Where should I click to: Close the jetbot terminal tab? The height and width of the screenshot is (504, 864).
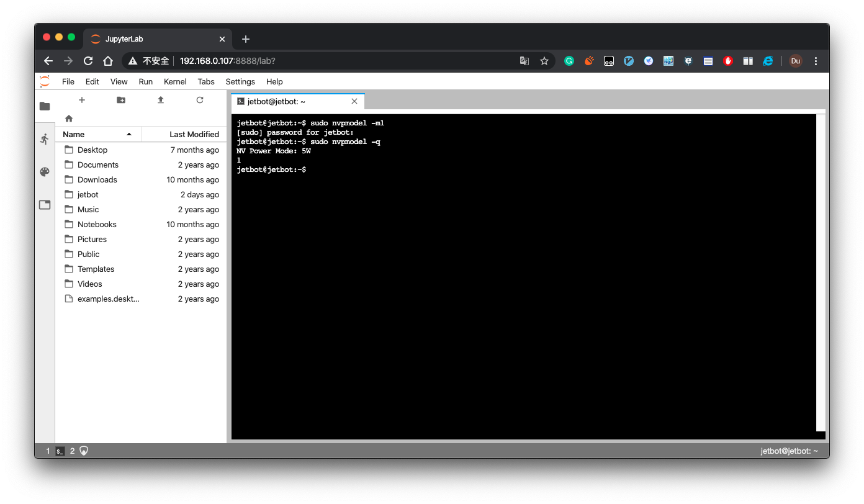tap(354, 101)
